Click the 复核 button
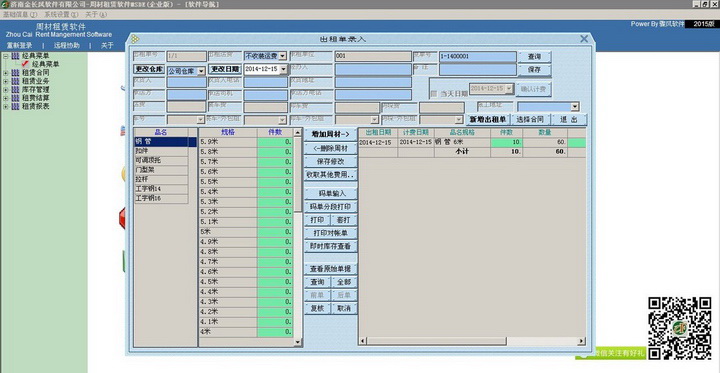 (x=317, y=308)
